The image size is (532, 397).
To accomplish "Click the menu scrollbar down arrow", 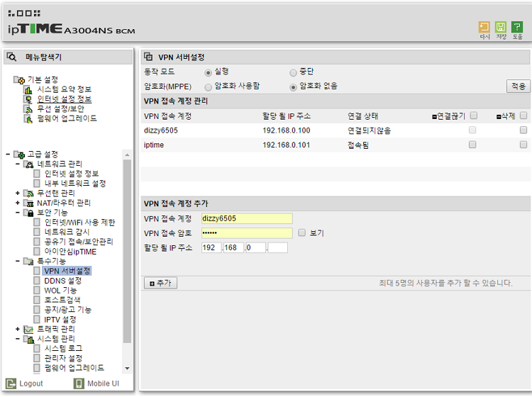I will tap(127, 369).
